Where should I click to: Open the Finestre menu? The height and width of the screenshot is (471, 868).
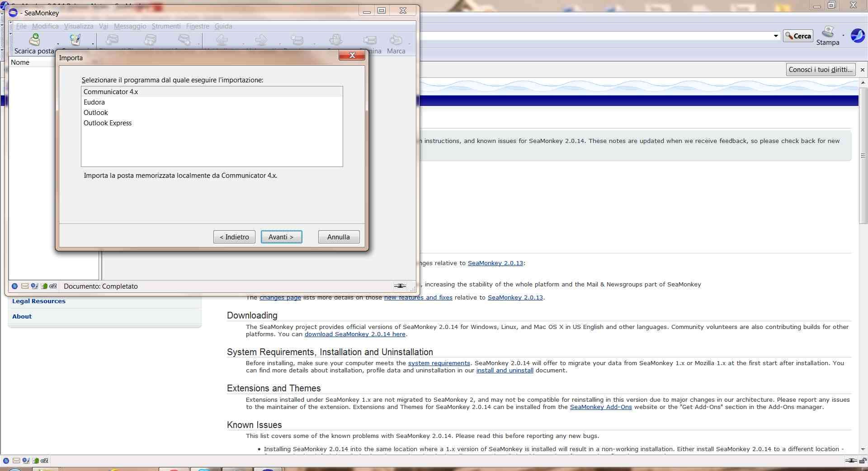click(198, 26)
